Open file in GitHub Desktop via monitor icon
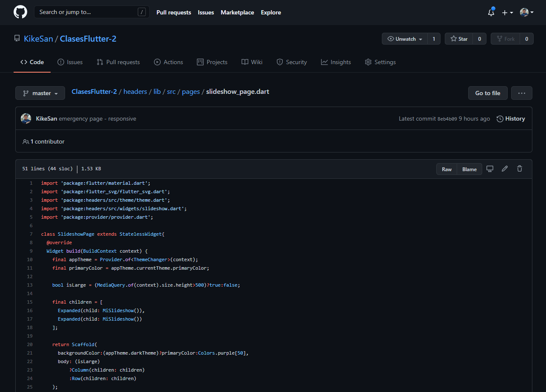 [489, 169]
